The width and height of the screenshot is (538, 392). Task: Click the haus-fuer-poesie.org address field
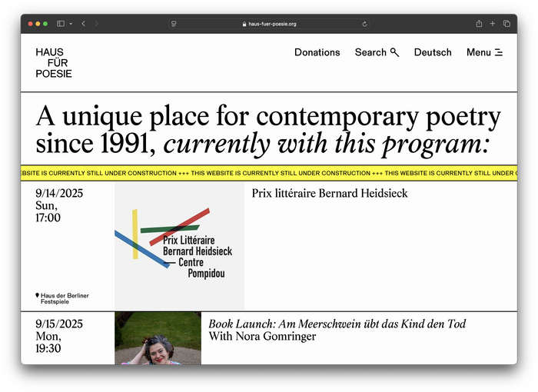[x=269, y=24]
